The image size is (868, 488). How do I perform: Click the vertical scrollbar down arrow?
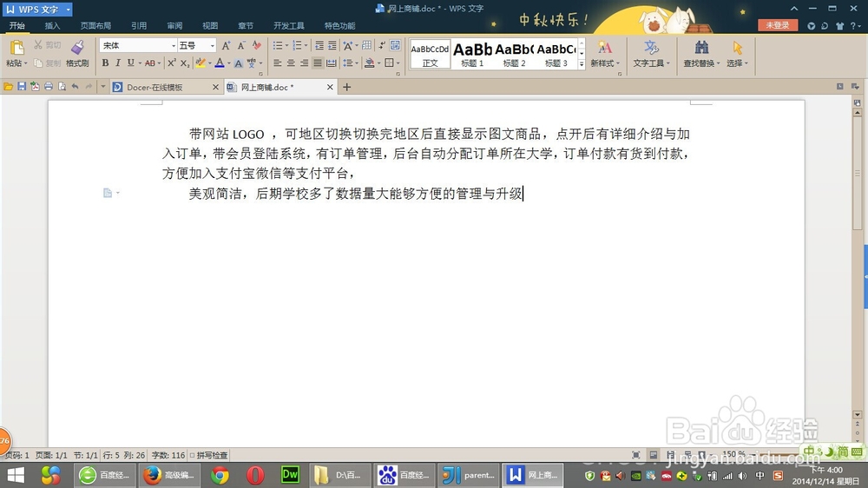point(858,414)
